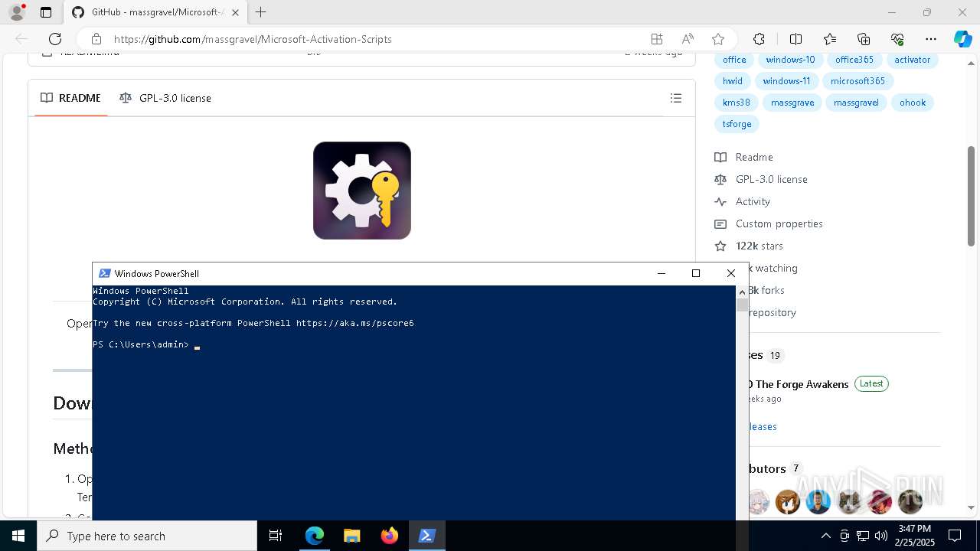
Task: Open the Windows Start menu
Action: (x=18, y=536)
